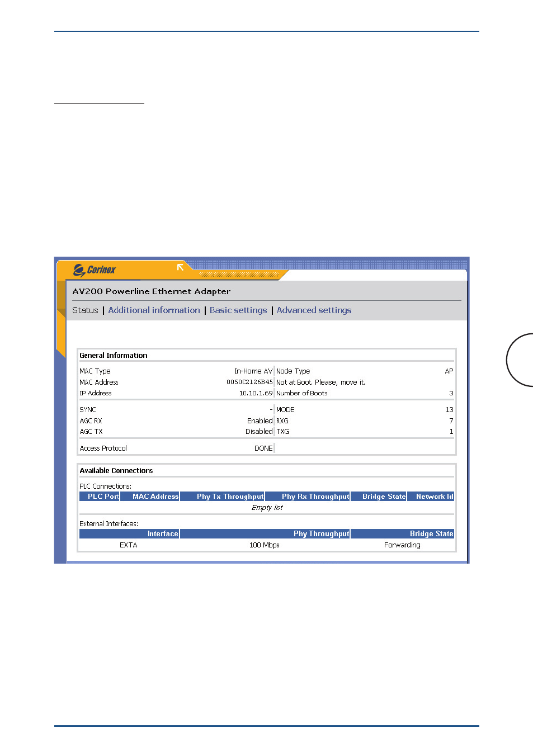Screen dimensions: 533x756
Task: Click the Available Connections heading
Action: (x=116, y=471)
